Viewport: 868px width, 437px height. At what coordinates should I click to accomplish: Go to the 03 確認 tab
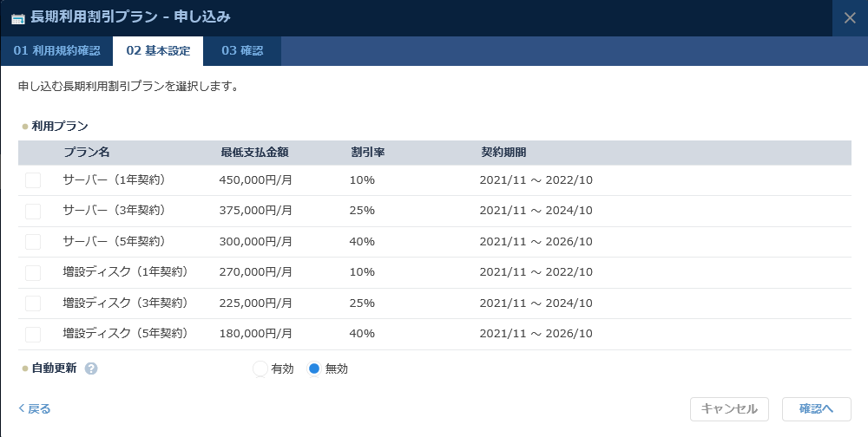click(x=242, y=51)
